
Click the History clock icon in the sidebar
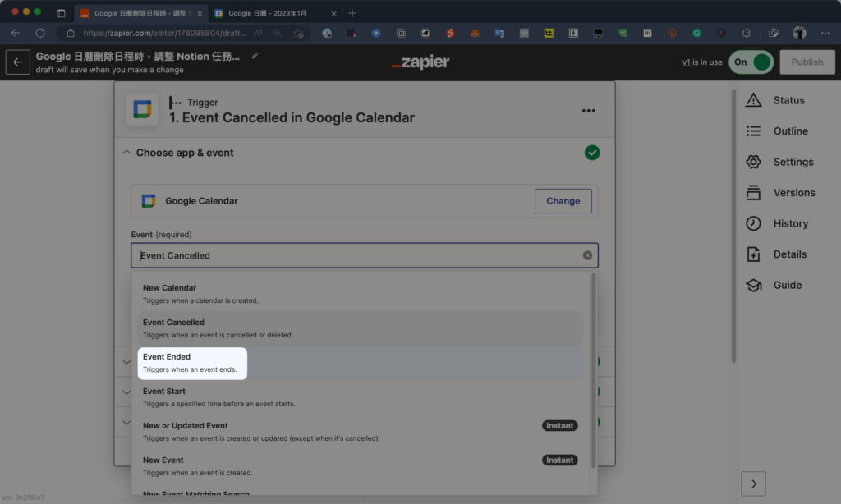click(753, 223)
